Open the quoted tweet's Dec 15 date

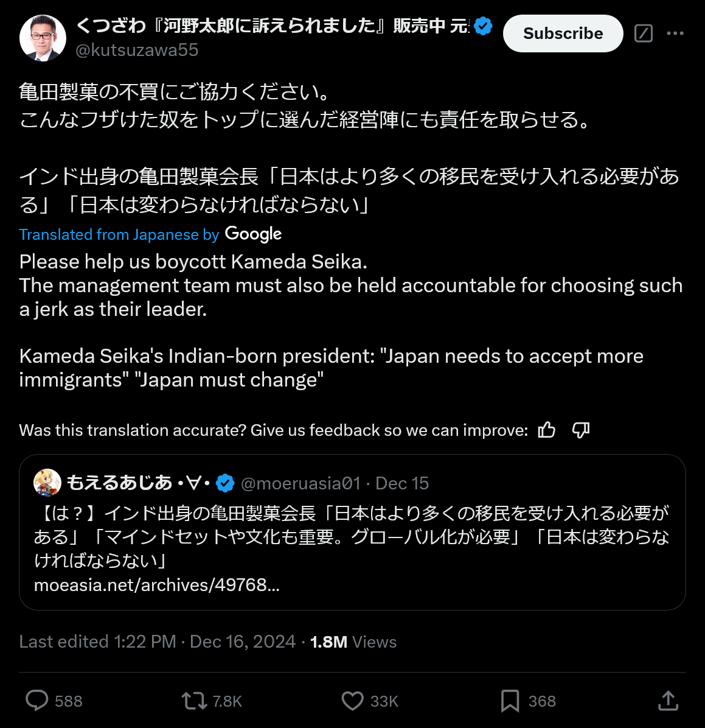click(x=402, y=483)
